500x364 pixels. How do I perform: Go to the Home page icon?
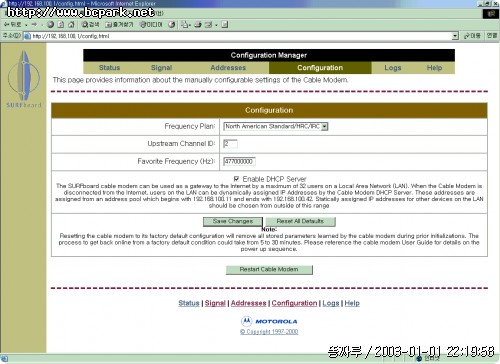pyautogui.click(x=71, y=25)
